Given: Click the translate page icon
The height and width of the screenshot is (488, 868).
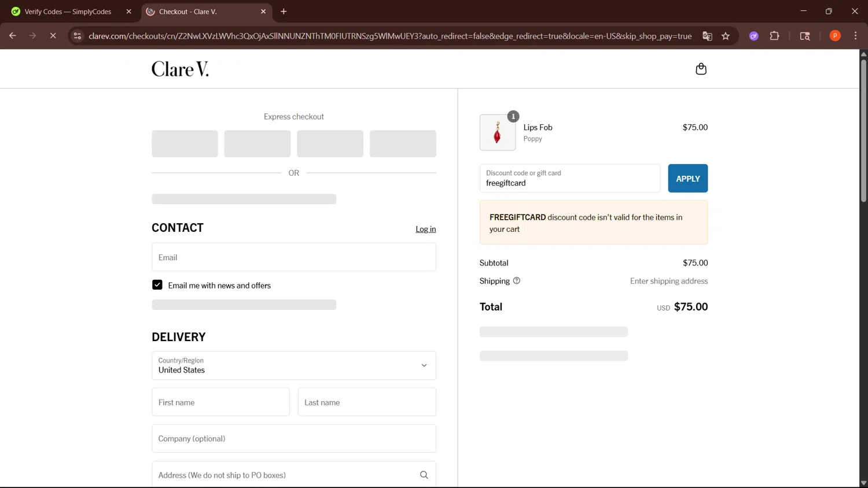Looking at the screenshot, I should click(x=707, y=36).
